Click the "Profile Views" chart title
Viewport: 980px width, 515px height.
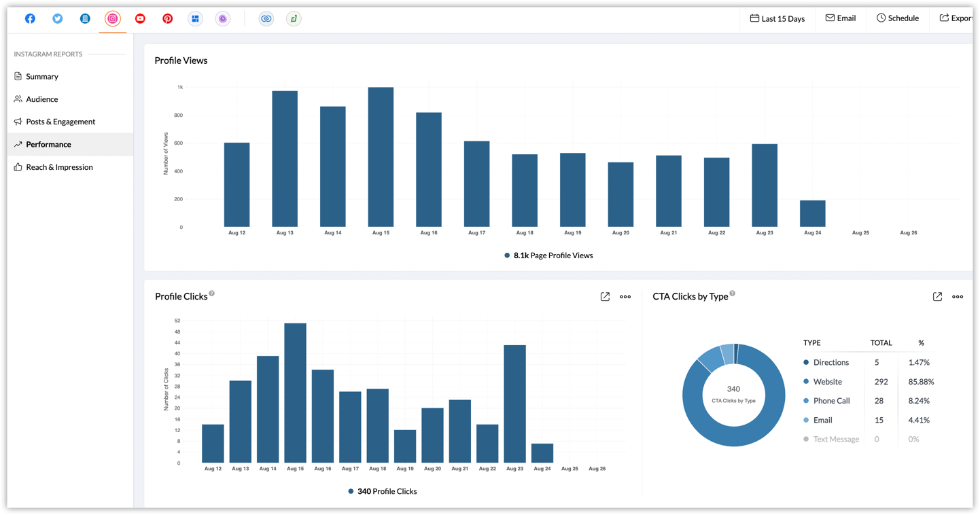[x=181, y=60]
